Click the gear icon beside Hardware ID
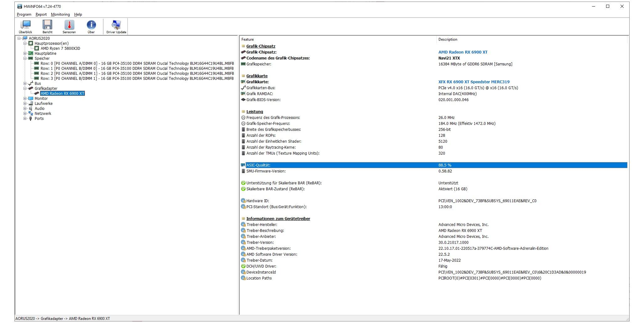 point(243,201)
